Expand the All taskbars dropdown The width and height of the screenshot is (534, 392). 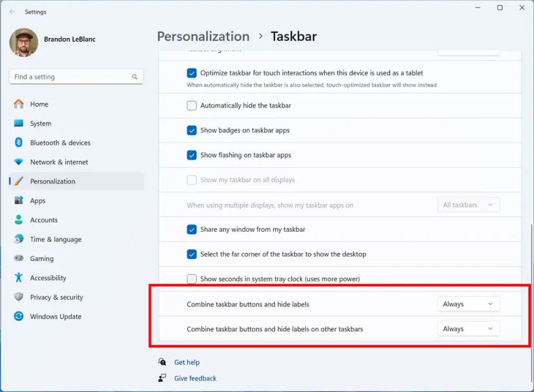468,205
